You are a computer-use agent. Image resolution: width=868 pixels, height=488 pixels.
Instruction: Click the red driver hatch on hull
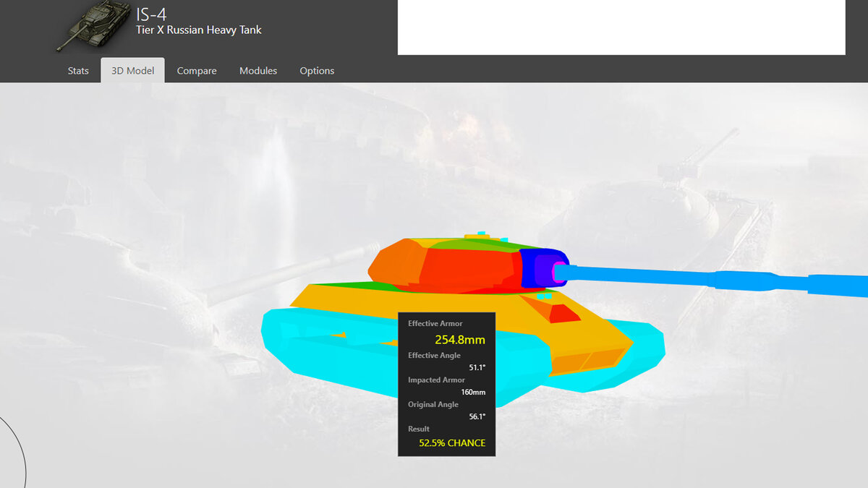point(563,314)
